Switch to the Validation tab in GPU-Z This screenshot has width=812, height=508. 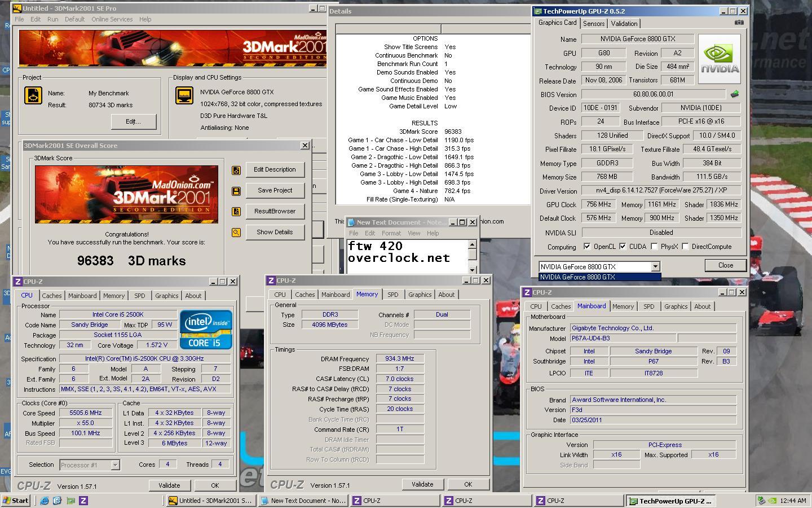pos(624,24)
